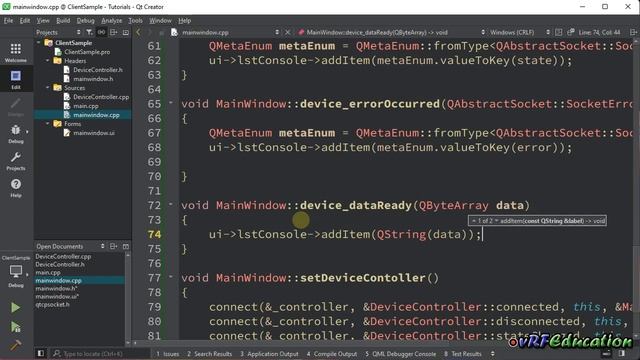Viewport: 640px width, 360px height.
Task: Open the output panes selector arrows
Action: click(x=493, y=354)
